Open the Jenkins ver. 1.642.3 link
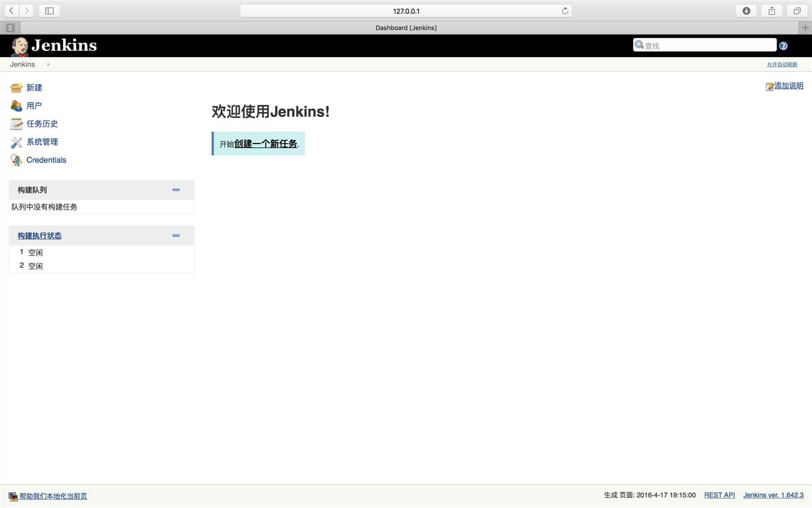 (773, 496)
